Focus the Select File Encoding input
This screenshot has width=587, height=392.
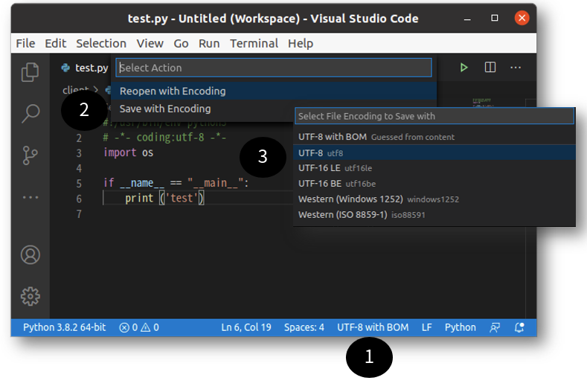tap(434, 116)
